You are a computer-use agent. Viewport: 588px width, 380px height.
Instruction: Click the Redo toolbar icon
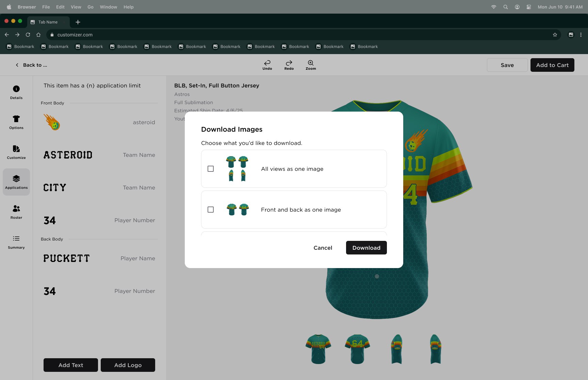(x=289, y=65)
